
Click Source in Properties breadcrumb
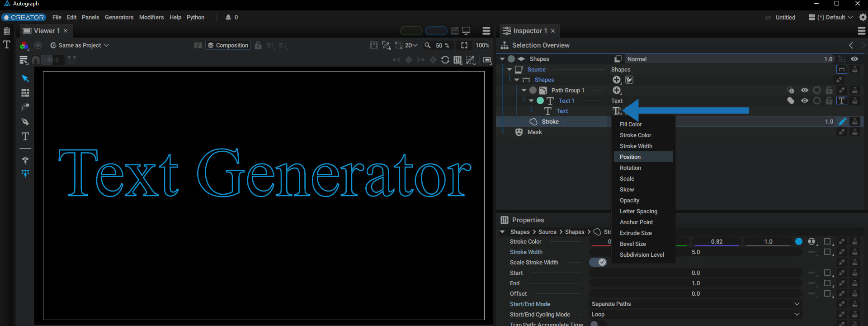547,232
